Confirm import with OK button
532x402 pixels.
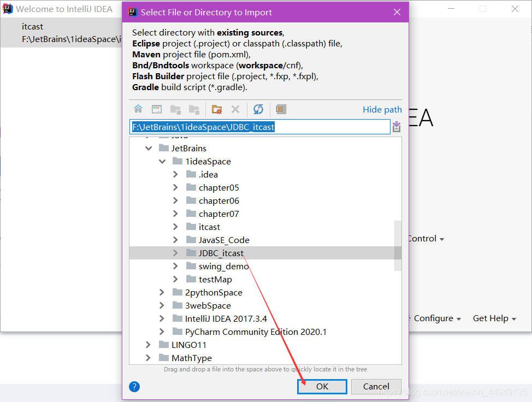click(322, 386)
